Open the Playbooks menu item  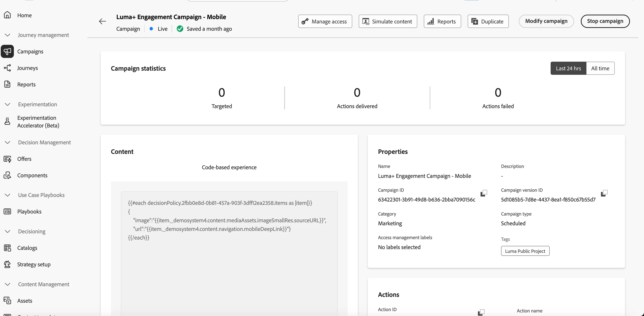pos(29,212)
